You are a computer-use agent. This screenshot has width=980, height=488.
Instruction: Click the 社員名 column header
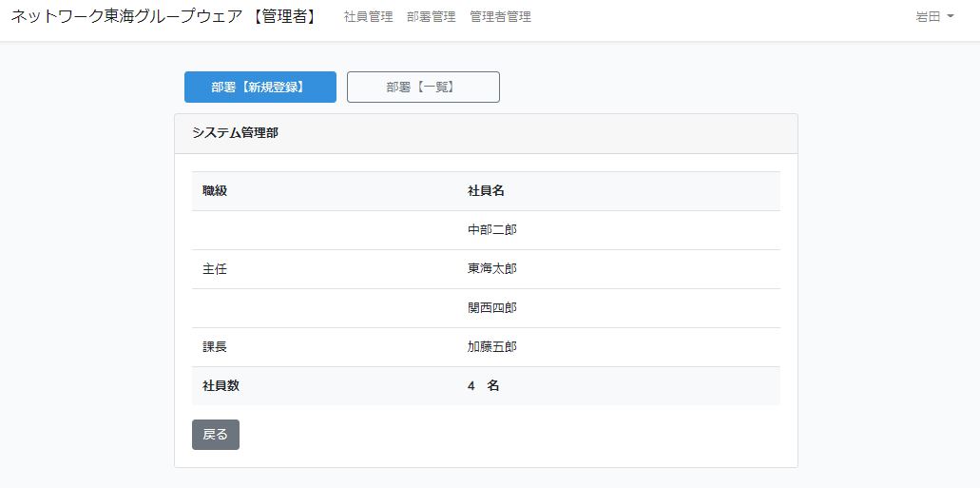coord(487,191)
